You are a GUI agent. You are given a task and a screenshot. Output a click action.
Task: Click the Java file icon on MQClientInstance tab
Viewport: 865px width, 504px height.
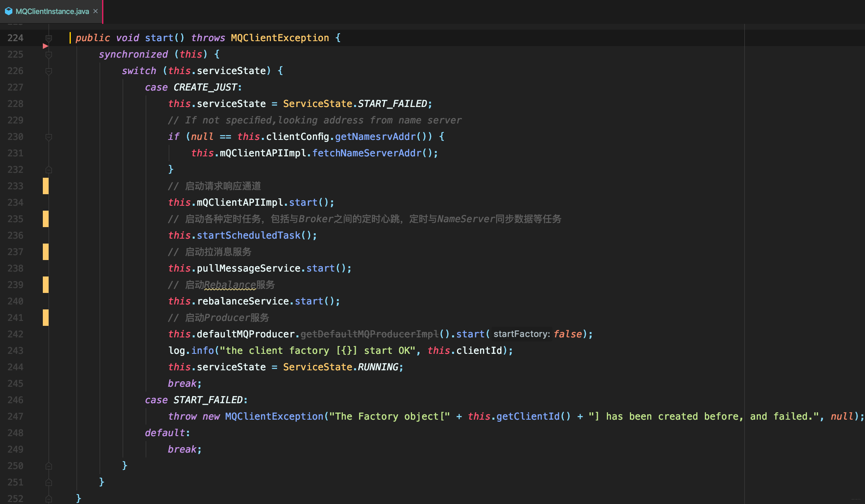click(9, 11)
